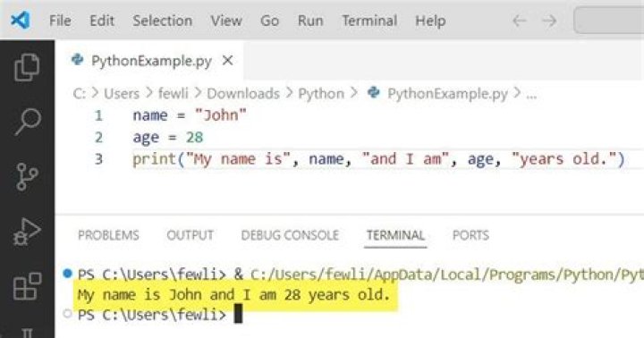Image resolution: width=644 pixels, height=338 pixels.
Task: Open the Selection menu
Action: click(162, 21)
